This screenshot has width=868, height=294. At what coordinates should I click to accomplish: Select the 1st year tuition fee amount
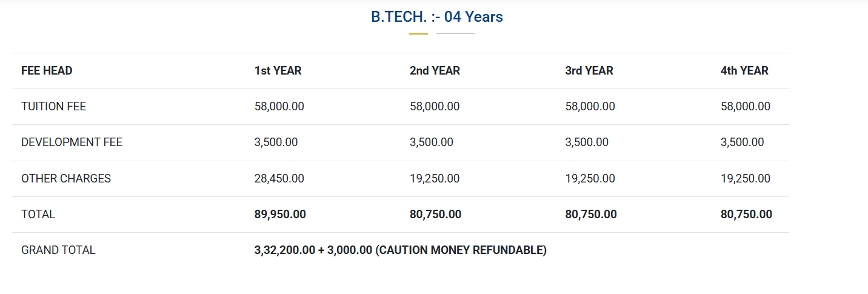point(279,107)
